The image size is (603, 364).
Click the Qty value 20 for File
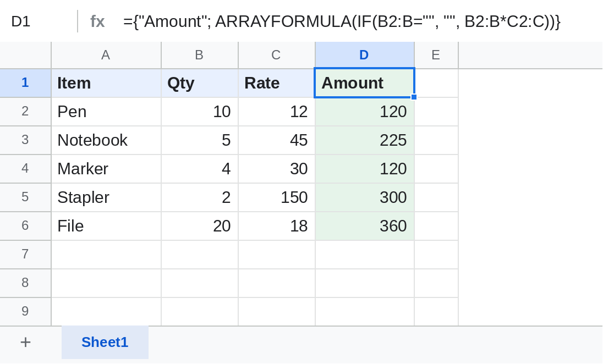point(200,225)
